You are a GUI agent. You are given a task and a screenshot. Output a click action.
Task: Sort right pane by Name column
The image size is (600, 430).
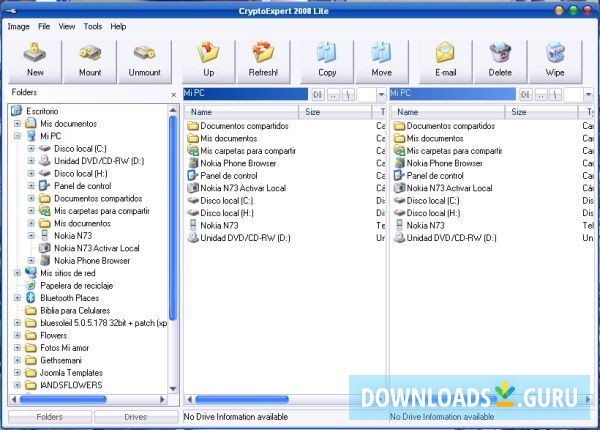pyautogui.click(x=448, y=112)
